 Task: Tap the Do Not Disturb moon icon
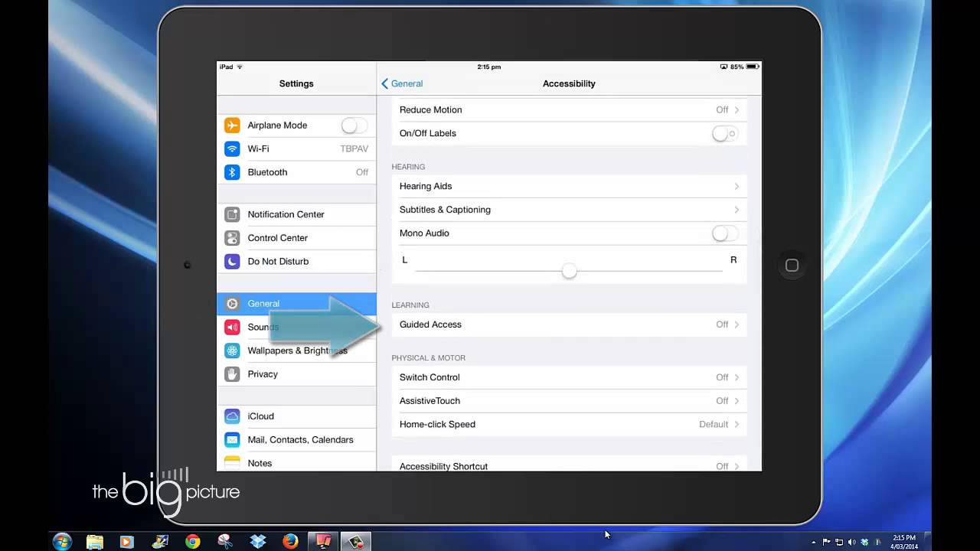pyautogui.click(x=232, y=262)
